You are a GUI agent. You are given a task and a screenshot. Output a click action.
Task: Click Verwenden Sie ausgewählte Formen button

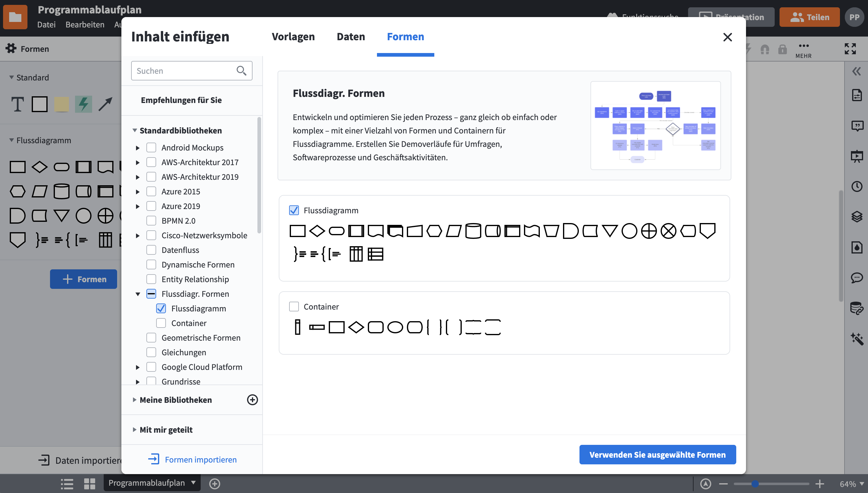tap(657, 454)
